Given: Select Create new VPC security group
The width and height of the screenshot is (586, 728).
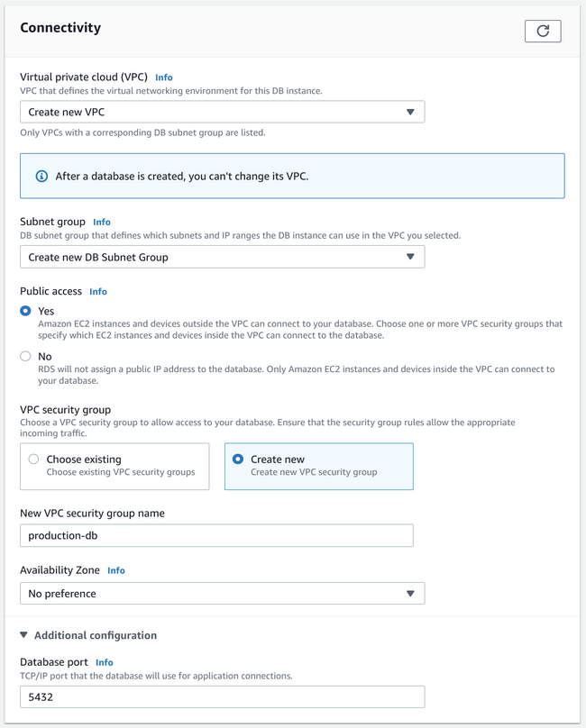Looking at the screenshot, I should [238, 459].
